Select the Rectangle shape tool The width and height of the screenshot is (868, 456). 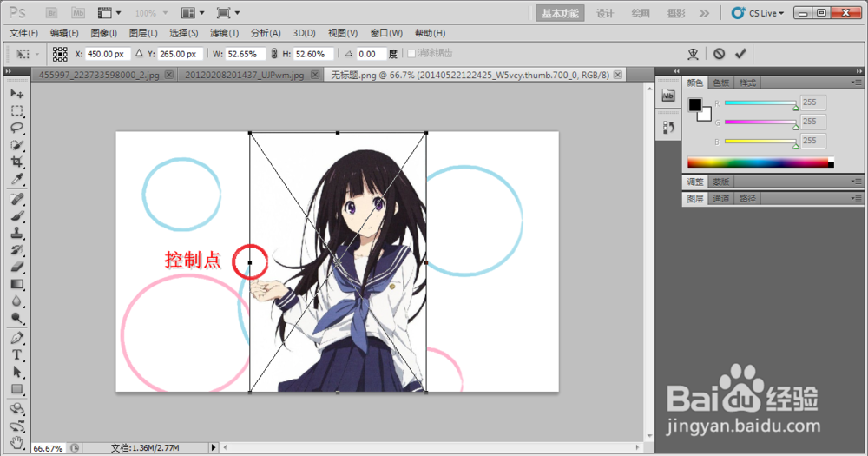[x=17, y=389]
